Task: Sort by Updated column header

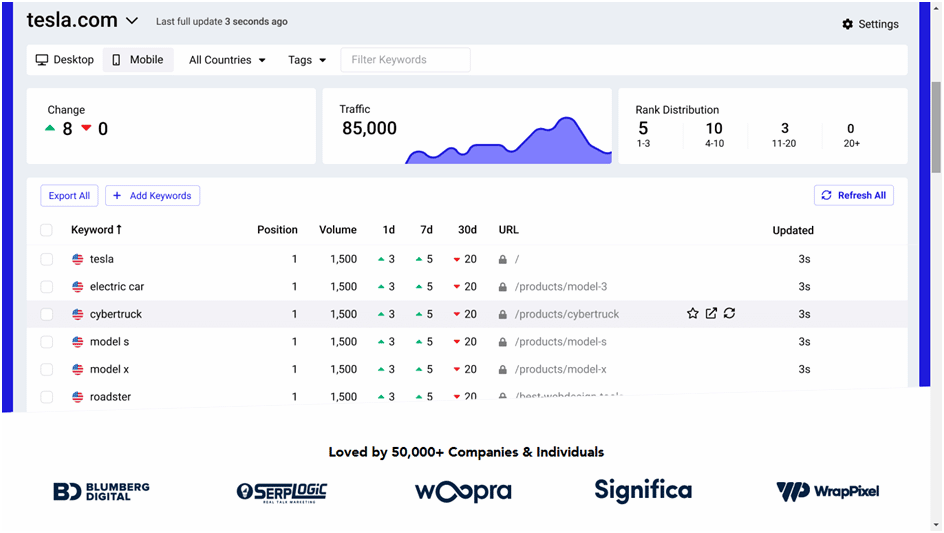Action: [793, 231]
